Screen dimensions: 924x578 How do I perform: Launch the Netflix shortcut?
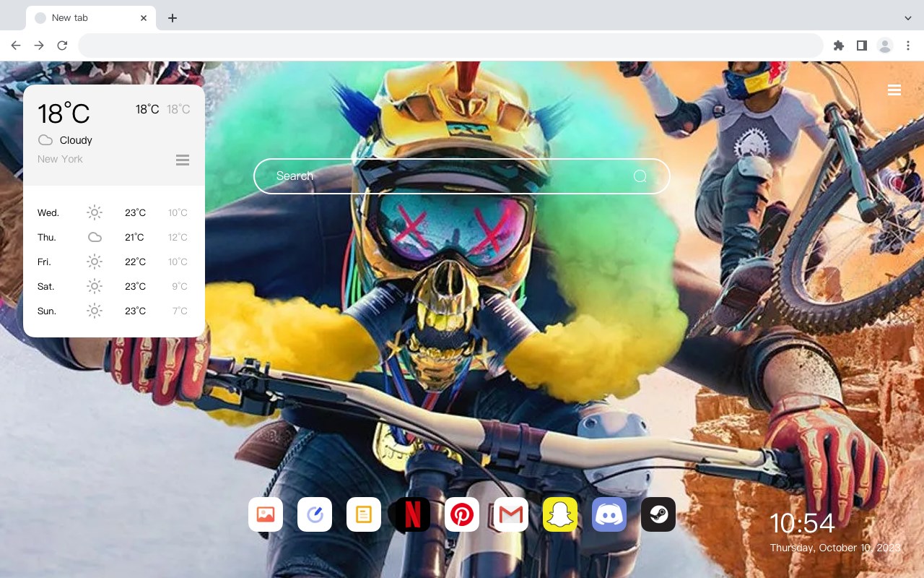click(413, 514)
